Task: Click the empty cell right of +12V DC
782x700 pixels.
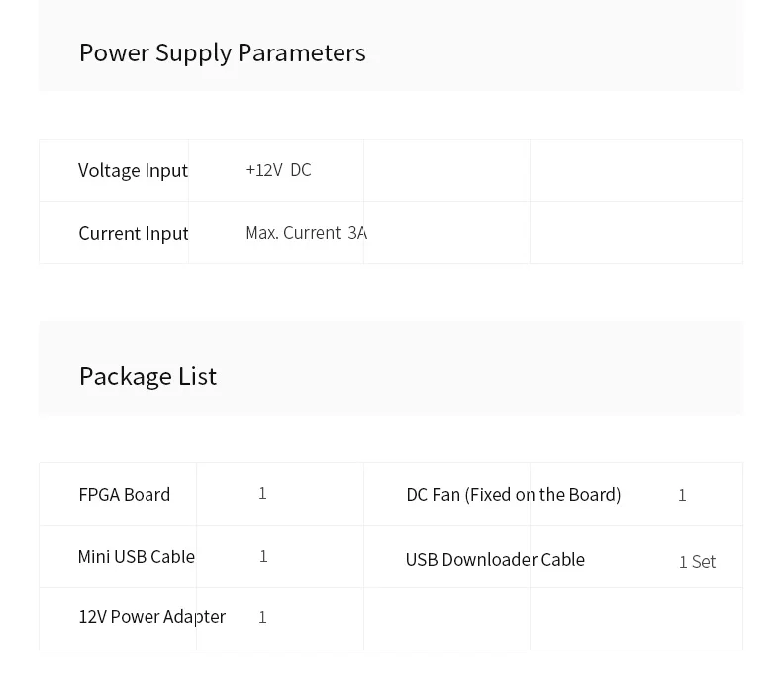Action: point(446,170)
